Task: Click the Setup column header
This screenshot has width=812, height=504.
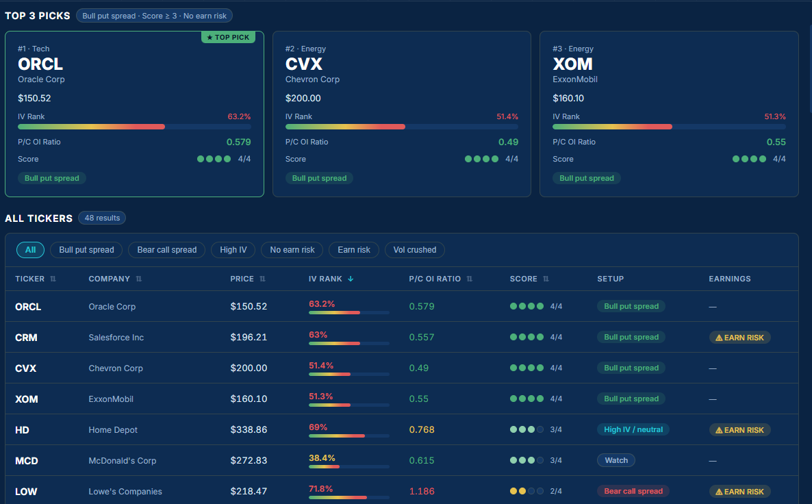Action: point(611,279)
